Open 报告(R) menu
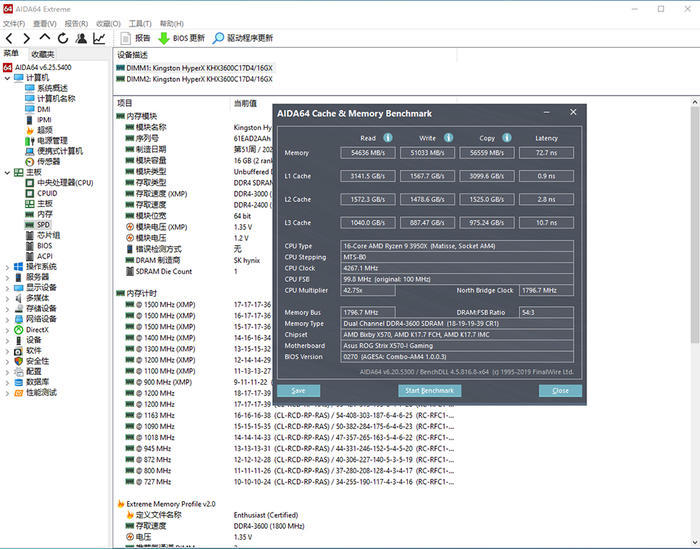 (x=76, y=24)
